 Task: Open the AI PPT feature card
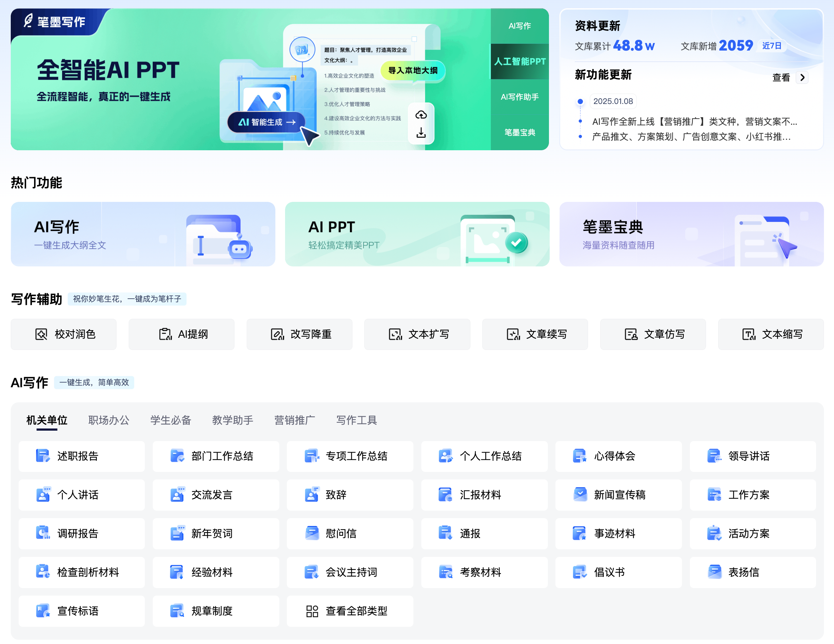417,234
